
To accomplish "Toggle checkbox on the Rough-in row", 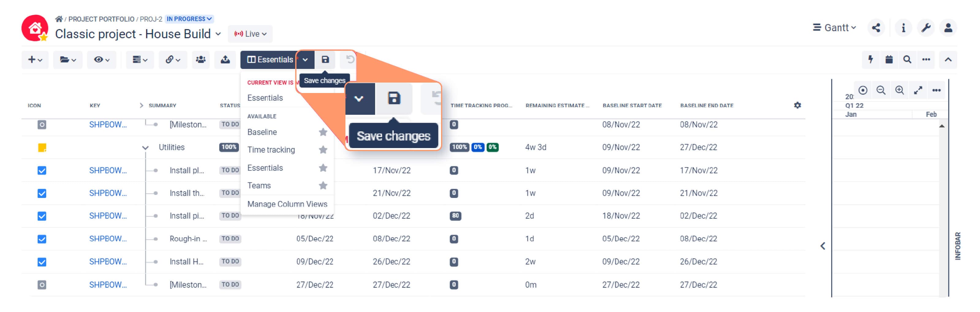I will (x=42, y=239).
